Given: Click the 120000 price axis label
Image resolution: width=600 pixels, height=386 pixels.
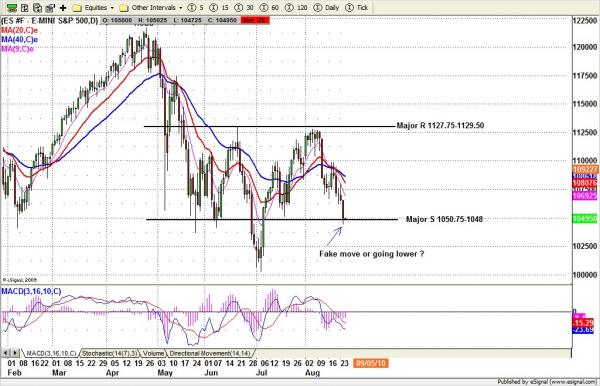Looking at the screenshot, I should point(585,47).
